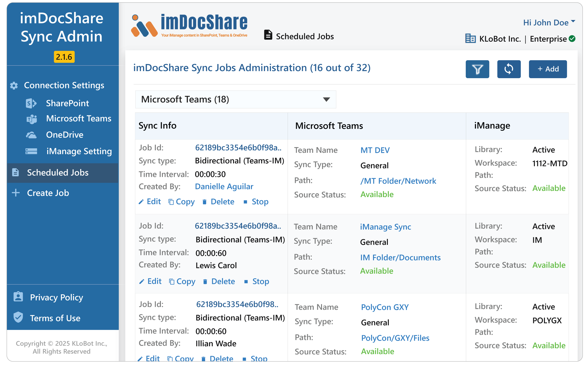Open the PolyCon GXY team link

click(x=385, y=307)
